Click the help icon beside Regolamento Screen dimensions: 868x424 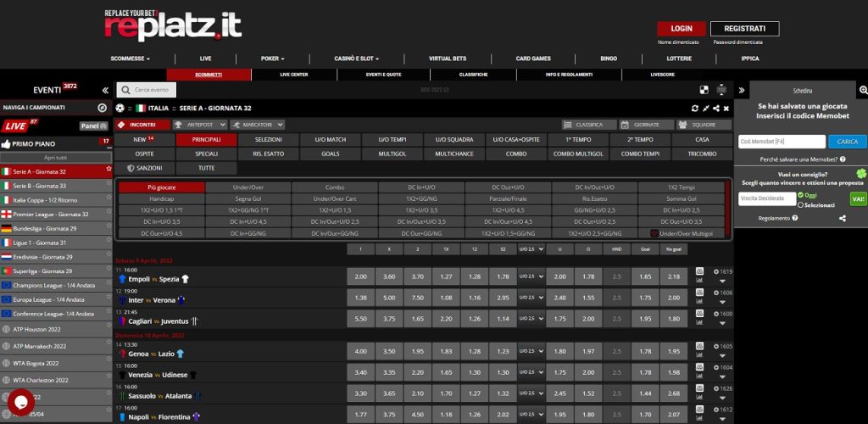pyautogui.click(x=795, y=218)
